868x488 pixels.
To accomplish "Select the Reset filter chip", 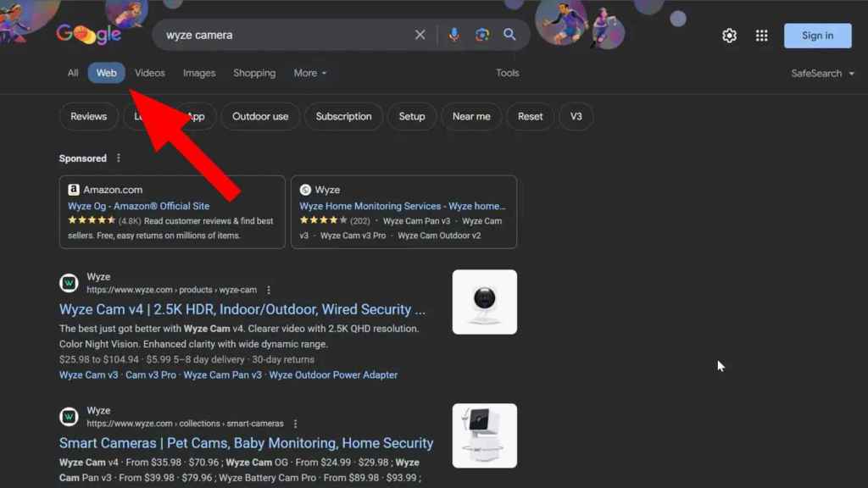I will pyautogui.click(x=531, y=117).
